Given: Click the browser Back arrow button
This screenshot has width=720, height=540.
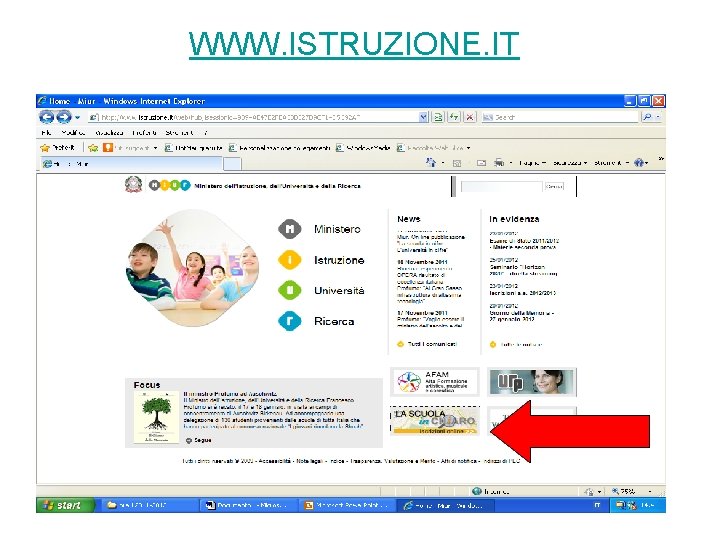Looking at the screenshot, I should [x=46, y=117].
